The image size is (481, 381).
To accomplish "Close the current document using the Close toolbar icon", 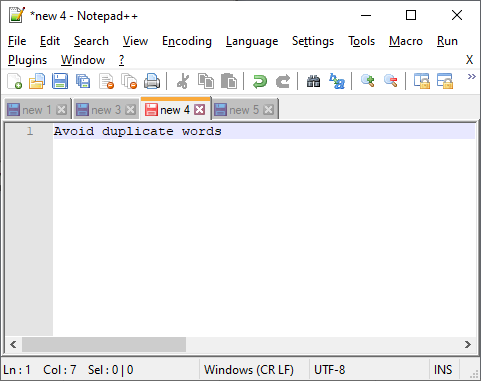I will 106,81.
